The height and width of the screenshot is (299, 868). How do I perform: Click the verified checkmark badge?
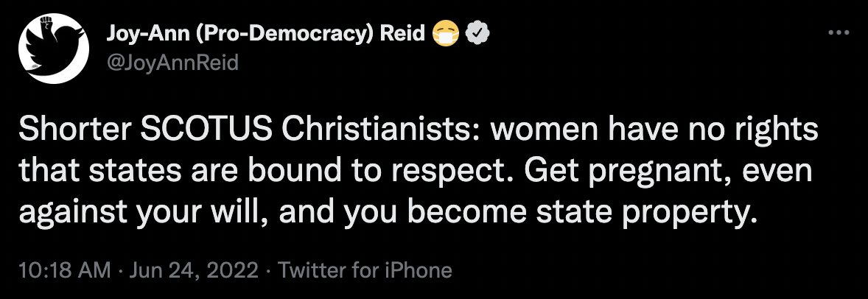coord(477,35)
